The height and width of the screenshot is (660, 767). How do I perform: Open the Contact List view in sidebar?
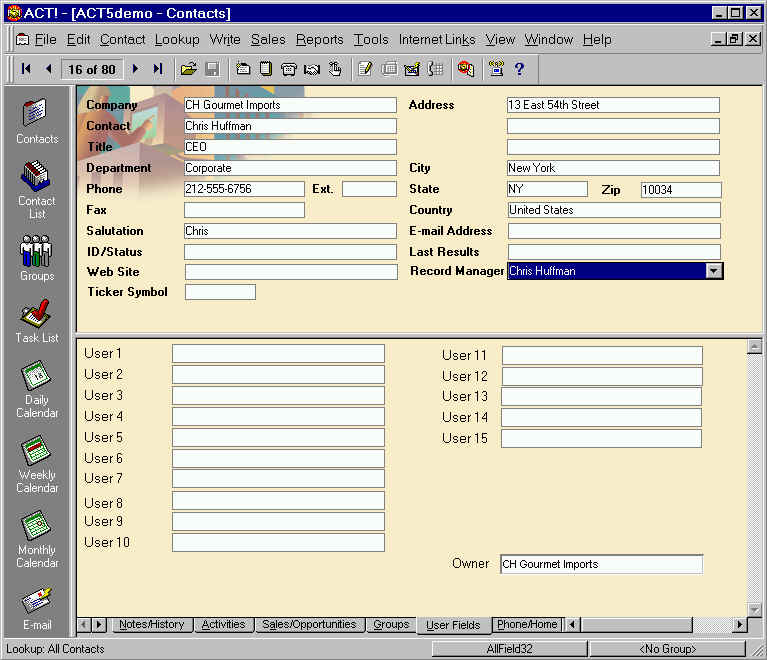(36, 187)
